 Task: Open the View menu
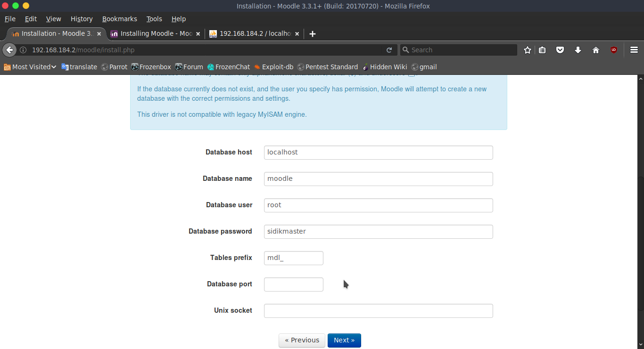pos(53,19)
